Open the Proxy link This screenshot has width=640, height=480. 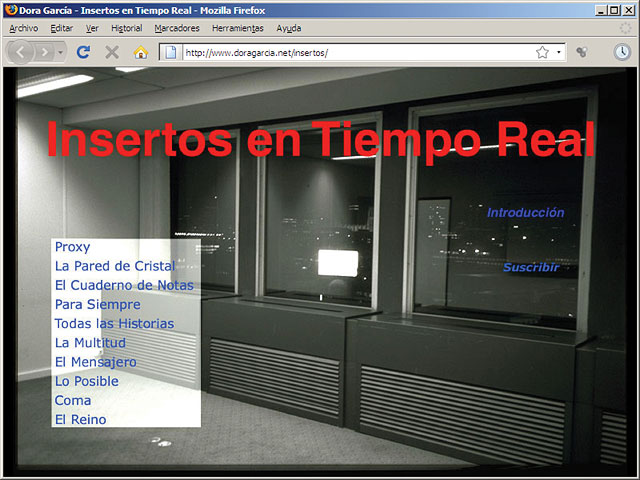72,247
